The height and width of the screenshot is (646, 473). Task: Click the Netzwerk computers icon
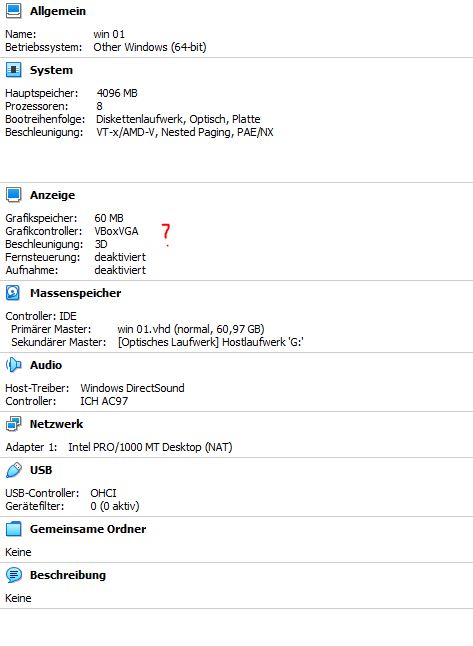click(13, 424)
